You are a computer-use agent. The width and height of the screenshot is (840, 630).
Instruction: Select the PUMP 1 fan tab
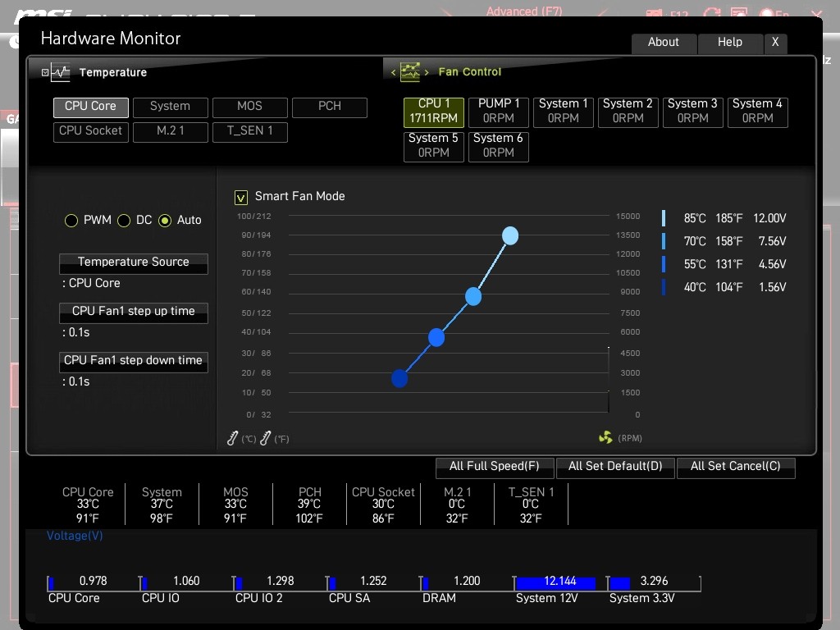click(x=499, y=112)
